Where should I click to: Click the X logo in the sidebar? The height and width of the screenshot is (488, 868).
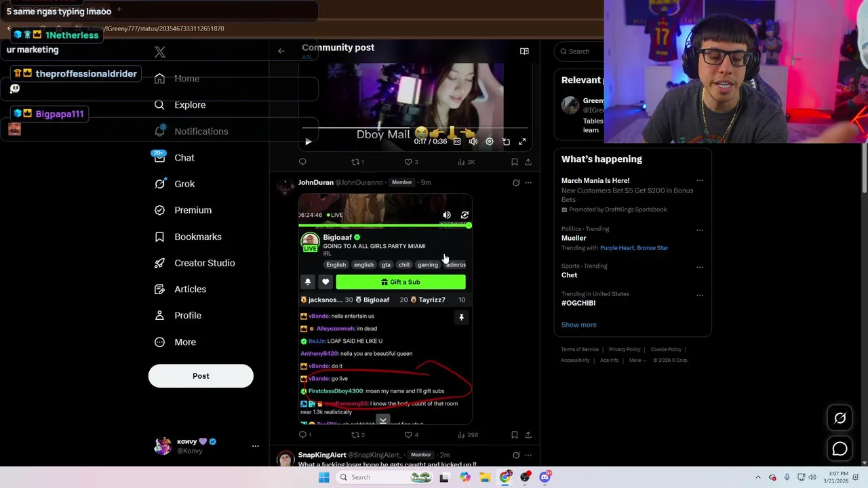click(x=160, y=52)
